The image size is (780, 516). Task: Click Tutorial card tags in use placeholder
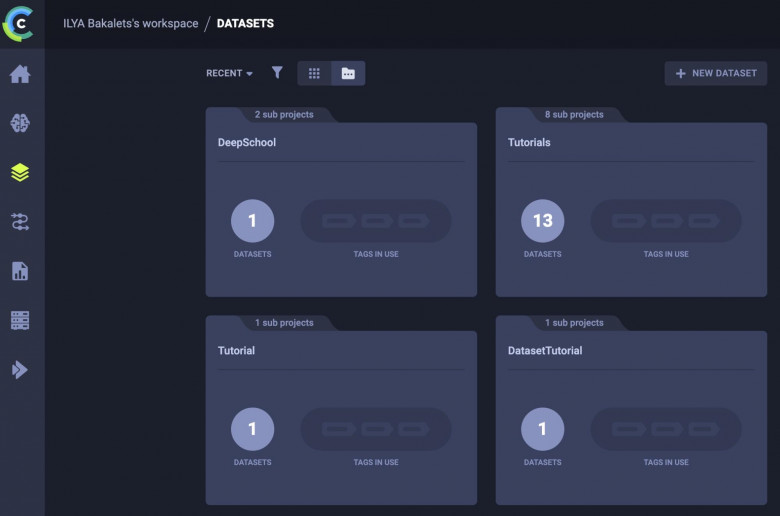376,429
